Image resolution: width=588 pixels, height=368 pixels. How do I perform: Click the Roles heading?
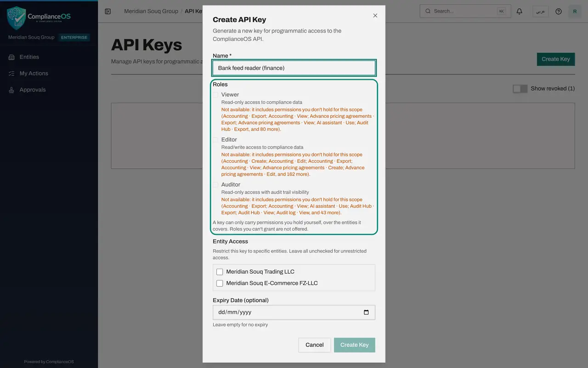(x=220, y=85)
